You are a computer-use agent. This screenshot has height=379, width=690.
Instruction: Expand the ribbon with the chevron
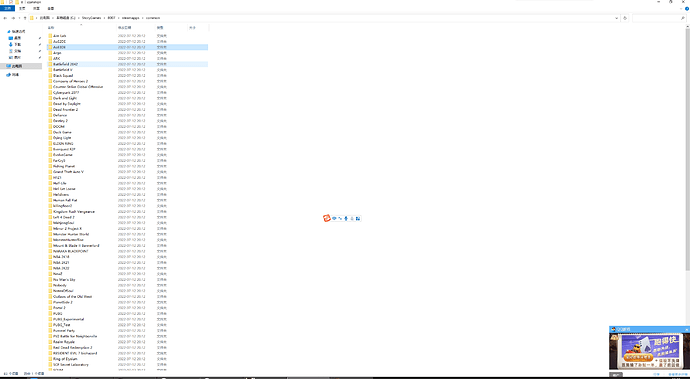pos(680,8)
